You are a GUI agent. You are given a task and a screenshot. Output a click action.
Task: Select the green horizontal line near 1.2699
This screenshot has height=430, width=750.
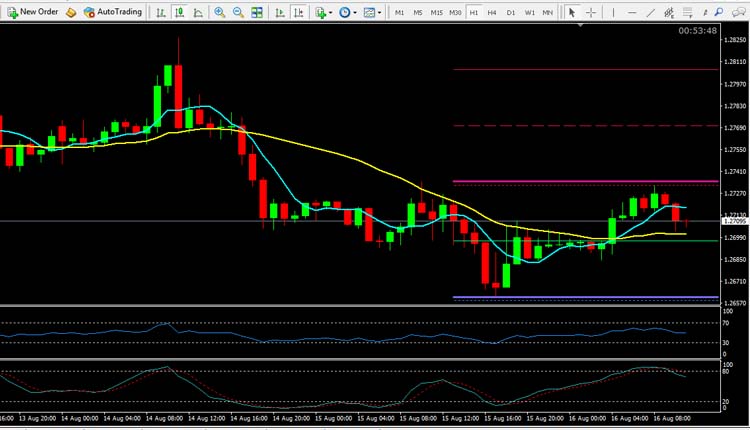pos(585,241)
